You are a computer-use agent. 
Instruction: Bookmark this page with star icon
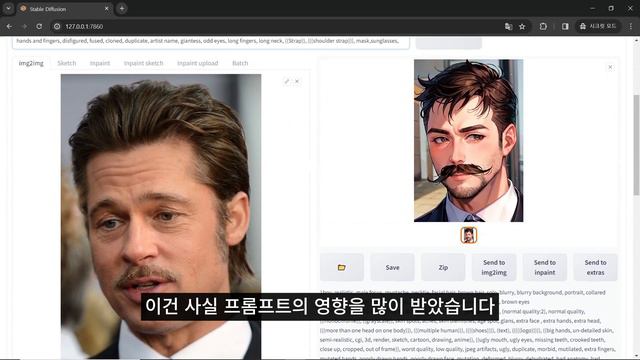(x=522, y=27)
